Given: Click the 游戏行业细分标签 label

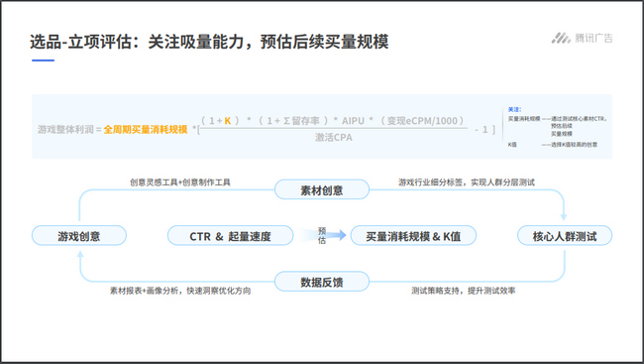Looking at the screenshot, I should click(x=430, y=182).
